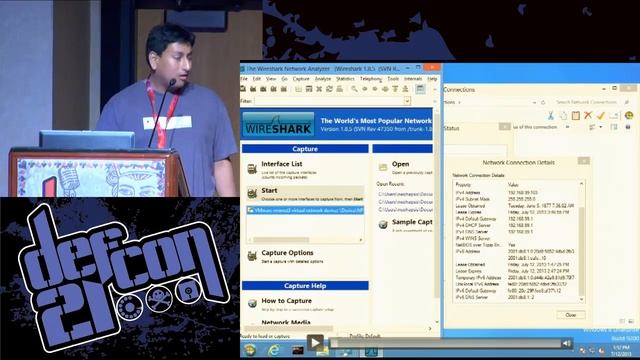Image resolution: width=640 pixels, height=360 pixels.
Task: Open the Tools menu in Wireshark
Action: click(393, 78)
